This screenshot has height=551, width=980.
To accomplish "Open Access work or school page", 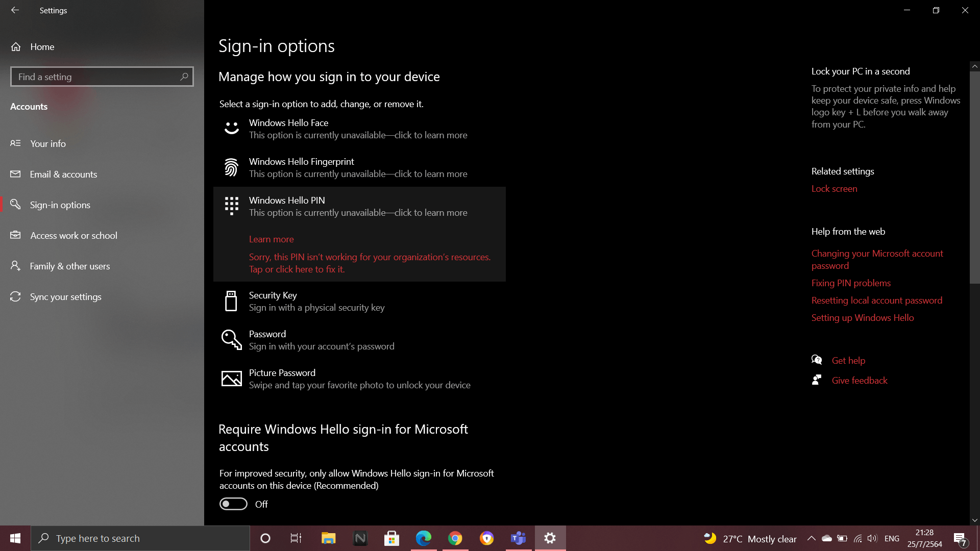I will coord(73,236).
